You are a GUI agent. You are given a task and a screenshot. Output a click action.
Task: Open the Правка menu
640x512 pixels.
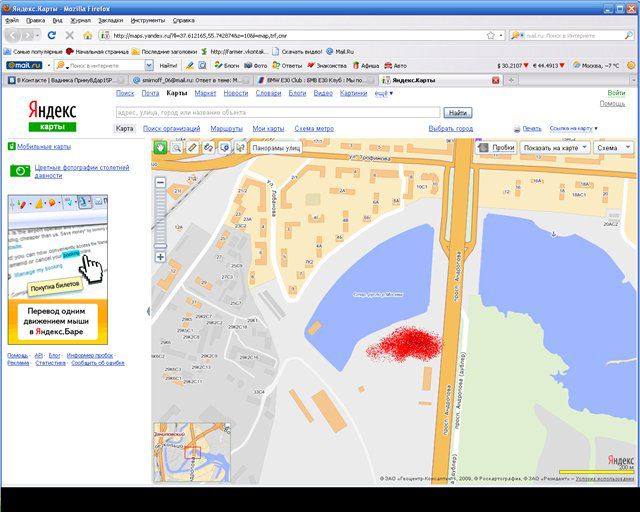point(35,20)
